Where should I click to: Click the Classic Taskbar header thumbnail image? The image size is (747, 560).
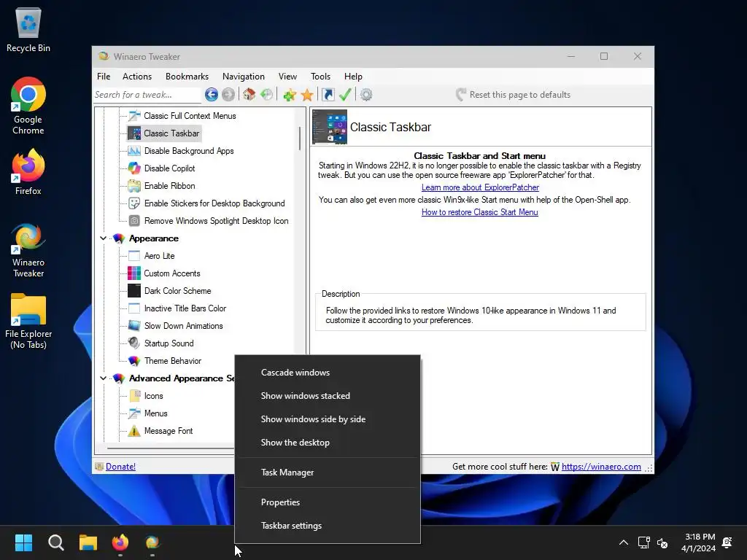(x=330, y=127)
